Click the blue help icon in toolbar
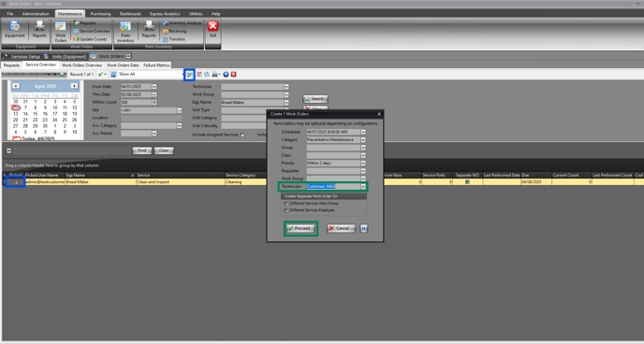 coord(226,75)
